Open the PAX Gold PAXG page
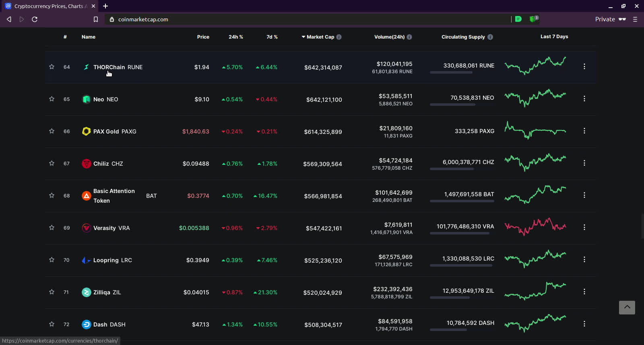644x345 pixels. tap(115, 131)
